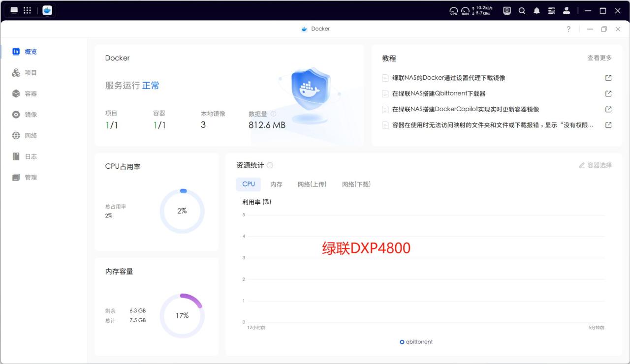Open notifications bell in top bar

pyautogui.click(x=536, y=10)
